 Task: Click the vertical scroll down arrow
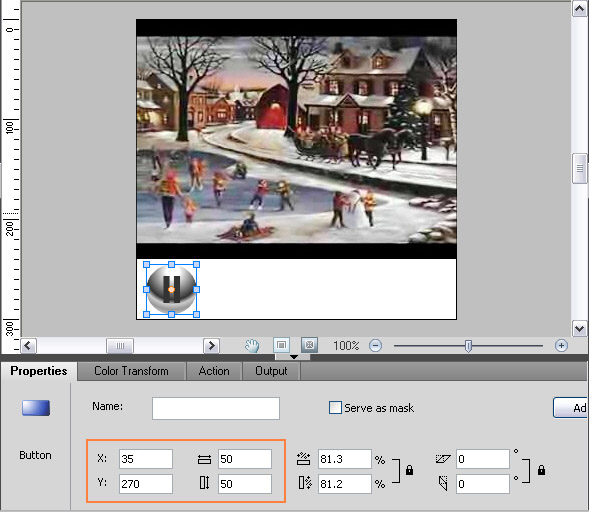[x=580, y=329]
